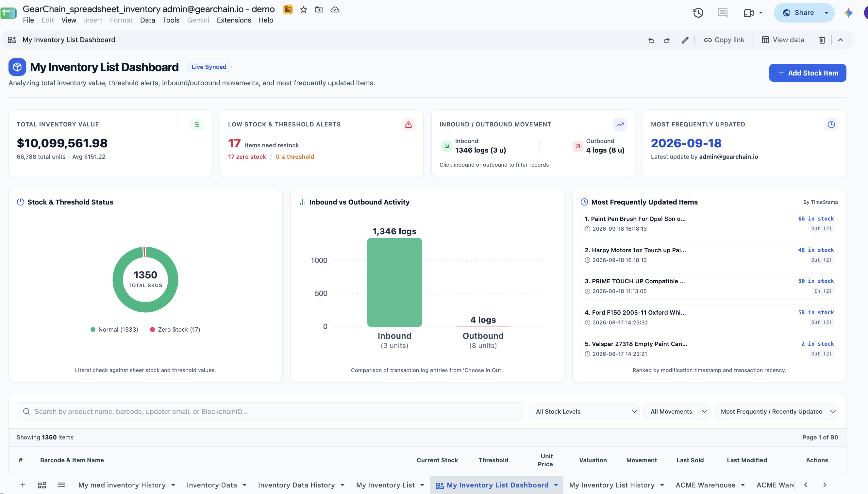Open All Movements dropdown

[x=676, y=412]
